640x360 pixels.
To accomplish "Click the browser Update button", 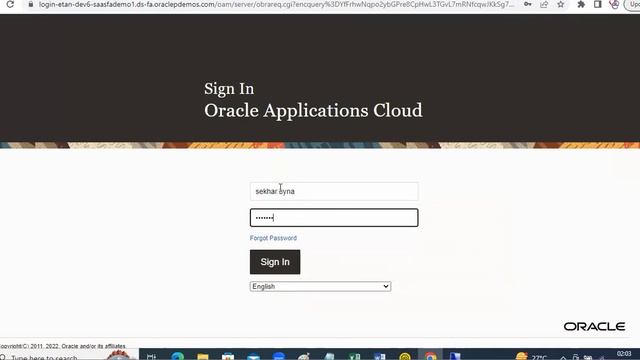I will coord(633,4).
